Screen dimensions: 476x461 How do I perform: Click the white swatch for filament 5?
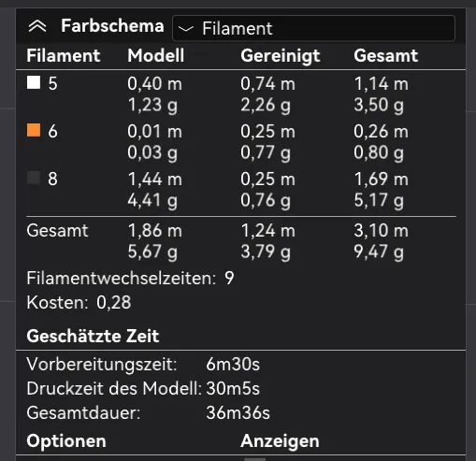click(34, 82)
